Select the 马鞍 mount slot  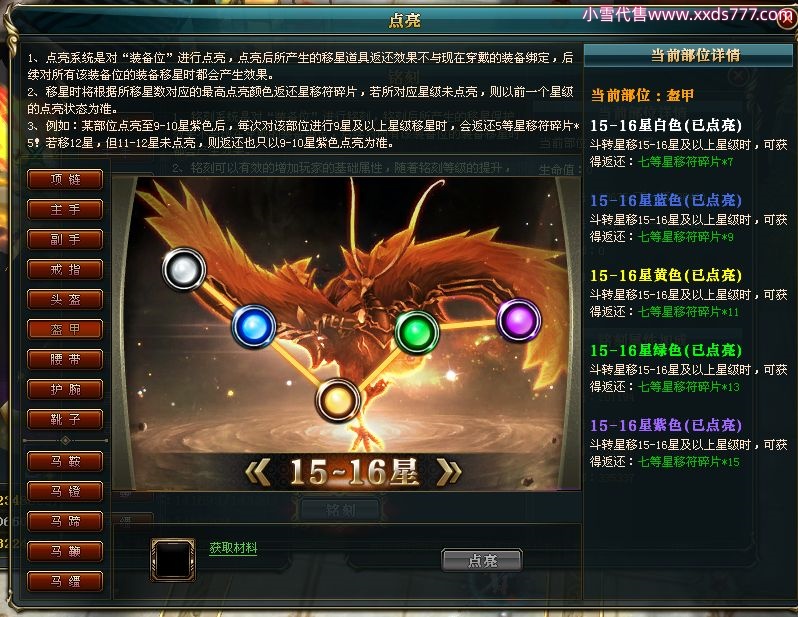click(65, 461)
